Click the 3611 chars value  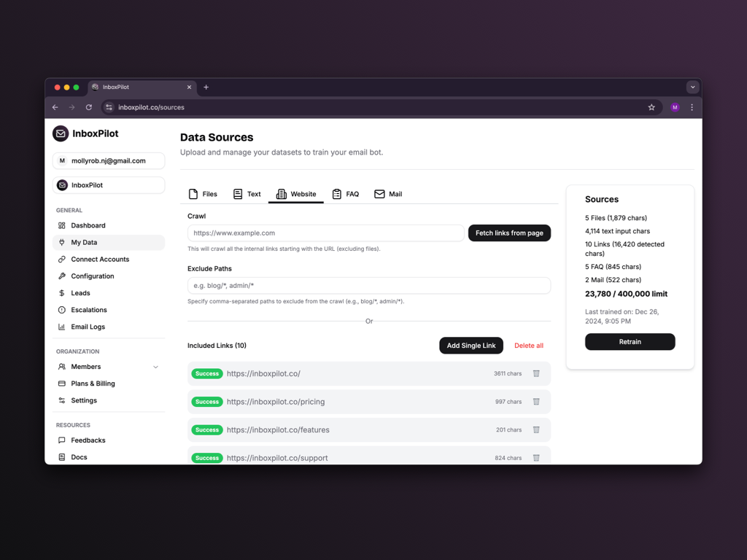(x=508, y=374)
